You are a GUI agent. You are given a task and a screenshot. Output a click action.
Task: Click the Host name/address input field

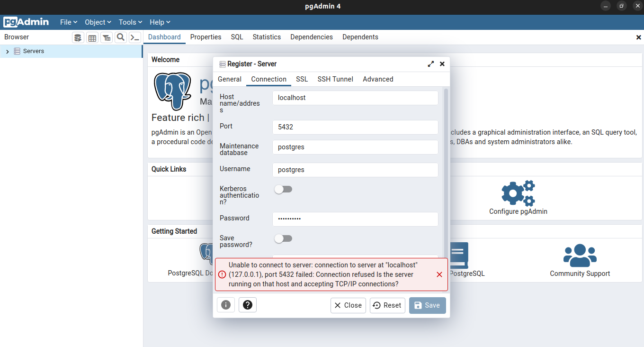pyautogui.click(x=355, y=98)
